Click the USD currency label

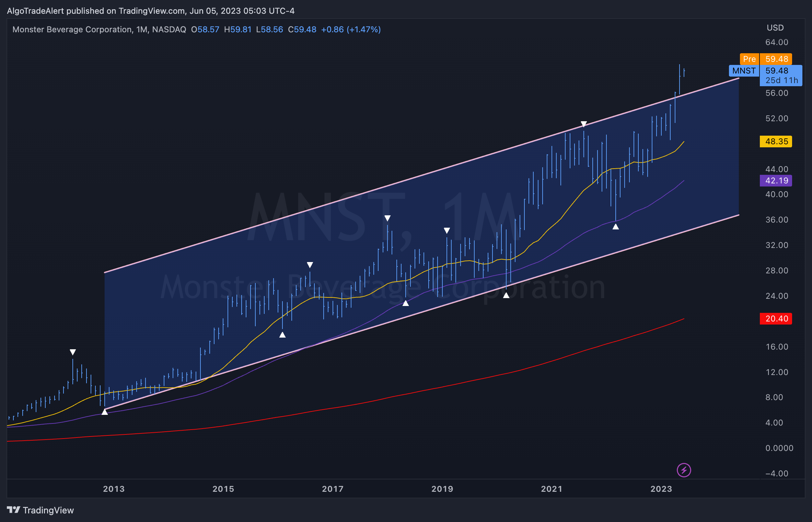[x=775, y=28]
